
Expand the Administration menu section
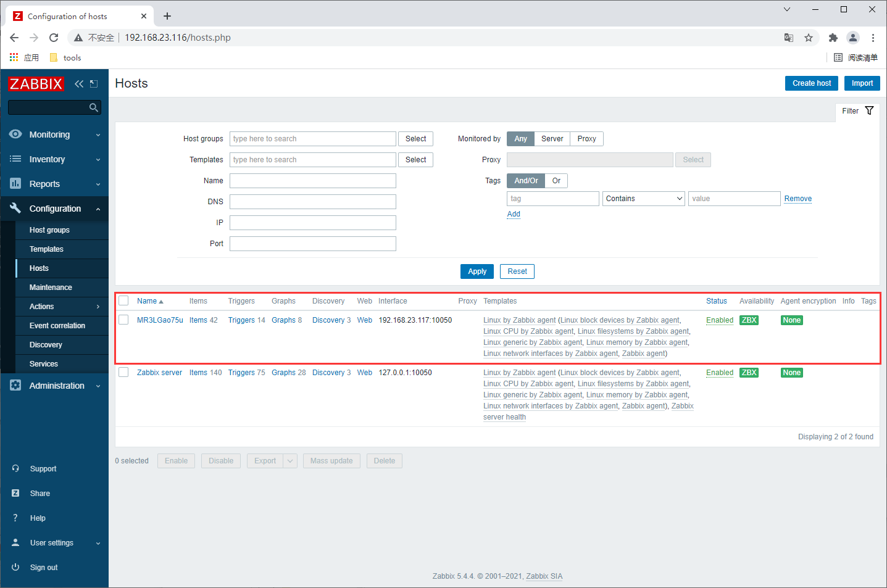click(98, 386)
